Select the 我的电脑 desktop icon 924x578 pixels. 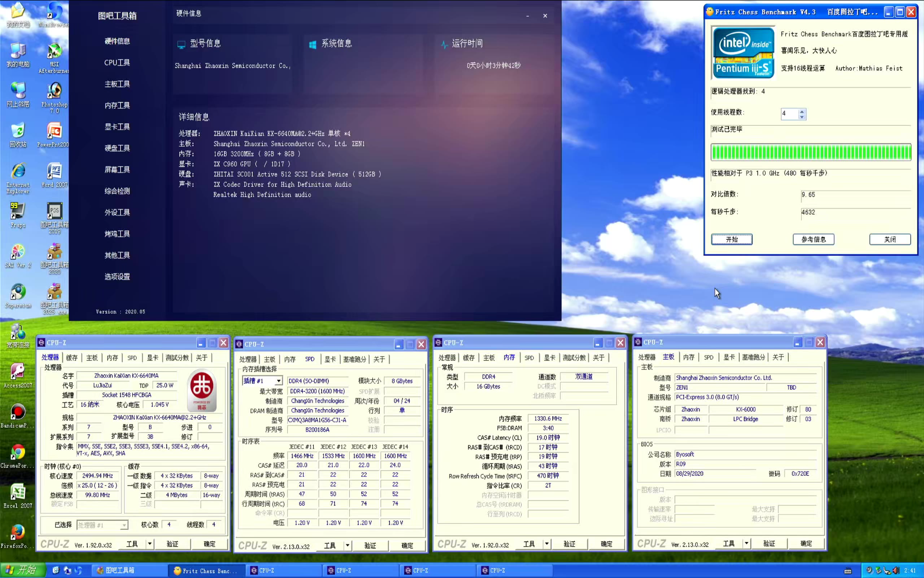(x=18, y=55)
